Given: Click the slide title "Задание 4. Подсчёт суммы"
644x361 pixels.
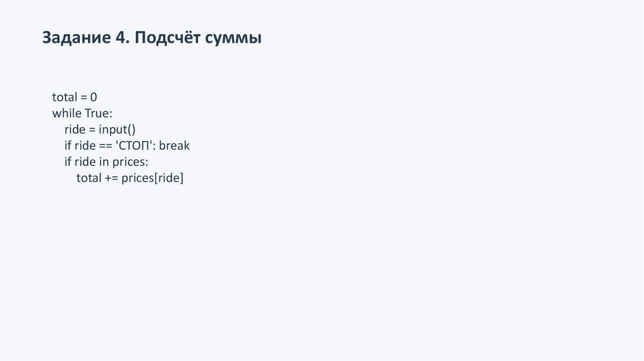Looking at the screenshot, I should [x=152, y=38].
